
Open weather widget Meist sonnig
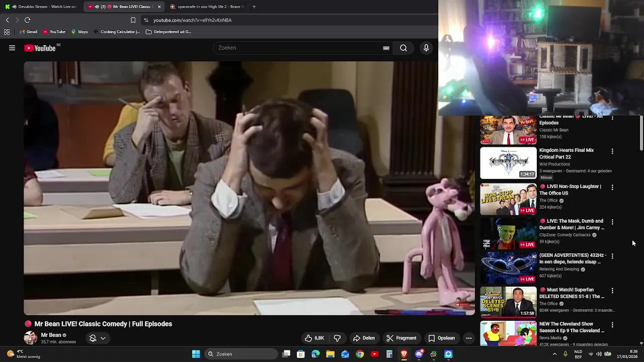coord(23,354)
